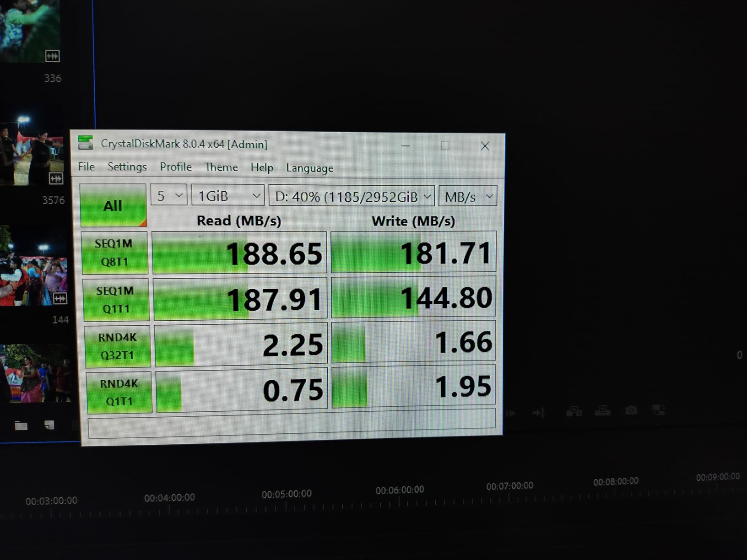Screen dimensions: 747x560
Task: Click the Write (MB/s) column header
Action: click(x=413, y=221)
